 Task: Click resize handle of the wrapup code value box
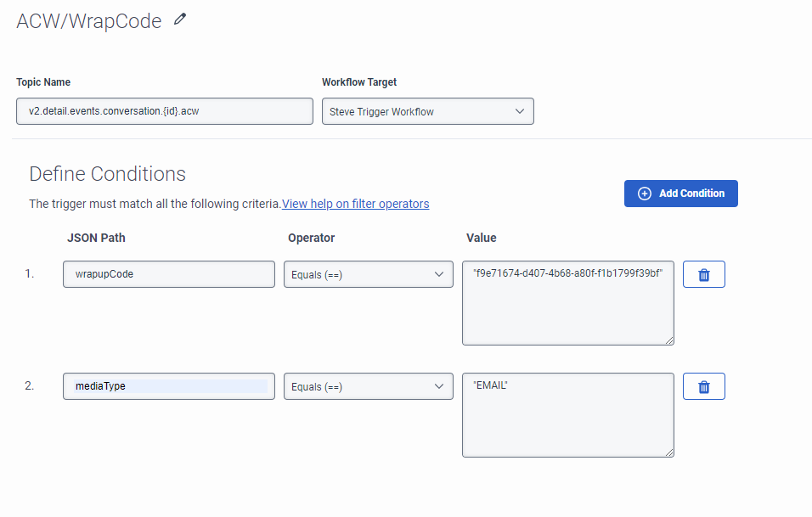point(669,340)
